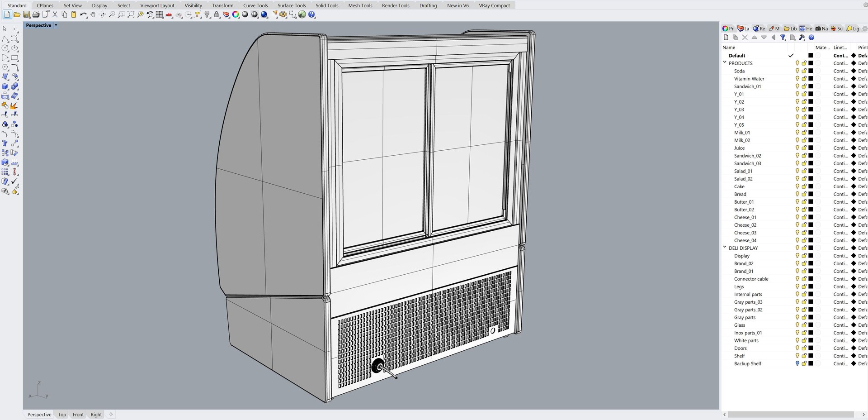Click the red car Set View icon
The height and width of the screenshot is (420, 868).
click(x=169, y=14)
